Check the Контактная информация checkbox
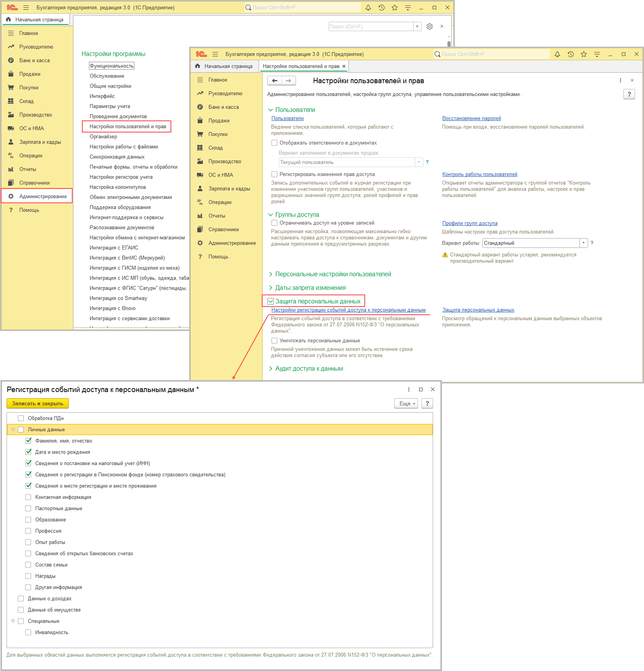Screen dimensions: 644x671 [x=28, y=497]
